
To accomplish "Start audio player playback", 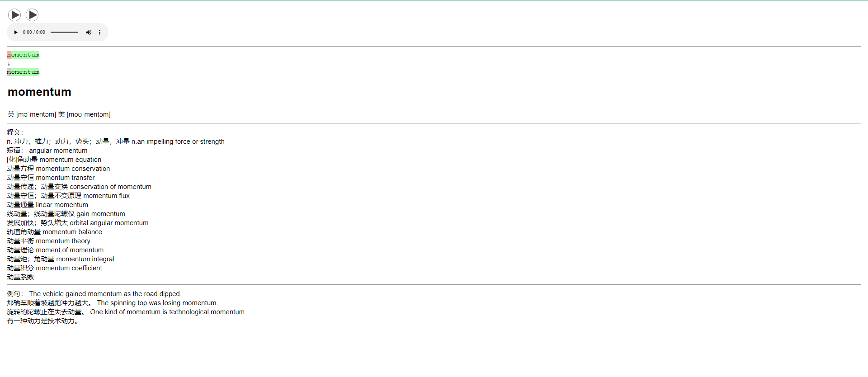I will [16, 32].
